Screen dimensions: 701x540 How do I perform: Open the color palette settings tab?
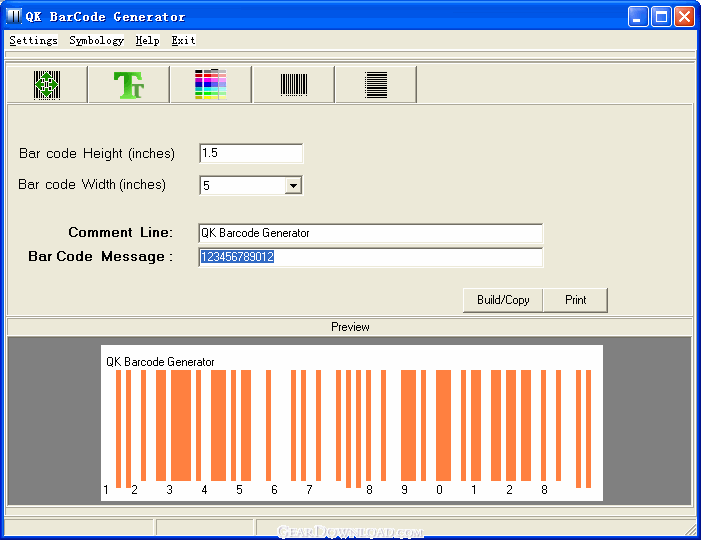point(211,84)
